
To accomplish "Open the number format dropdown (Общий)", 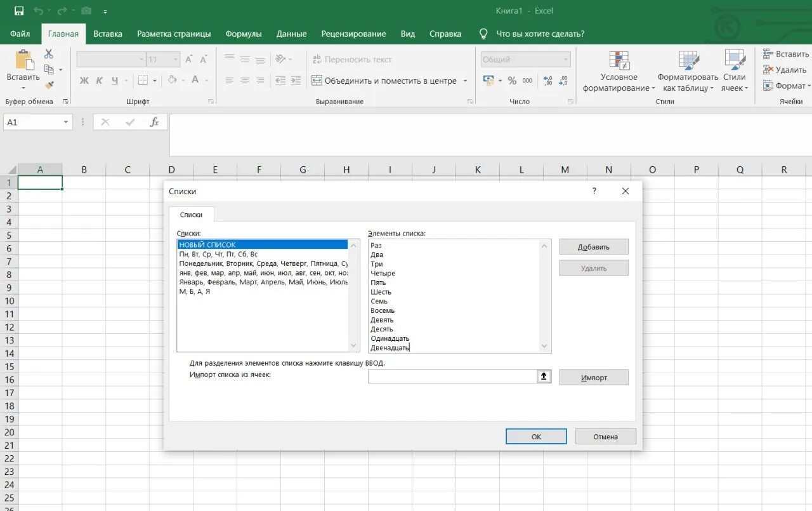I will pos(566,60).
